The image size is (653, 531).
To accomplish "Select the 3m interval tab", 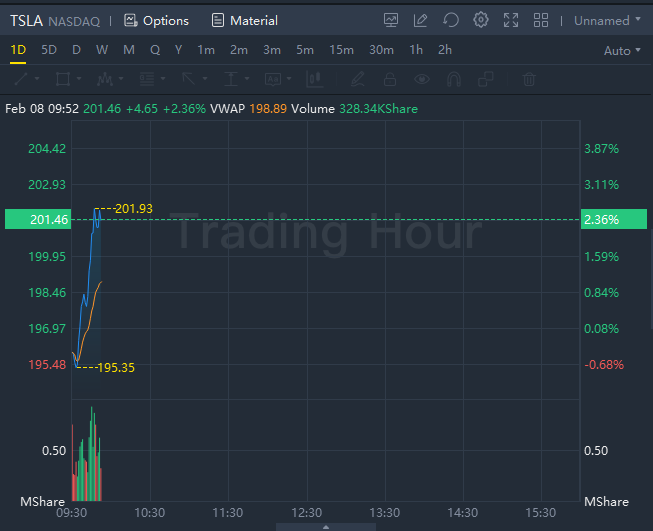I will [x=272, y=50].
